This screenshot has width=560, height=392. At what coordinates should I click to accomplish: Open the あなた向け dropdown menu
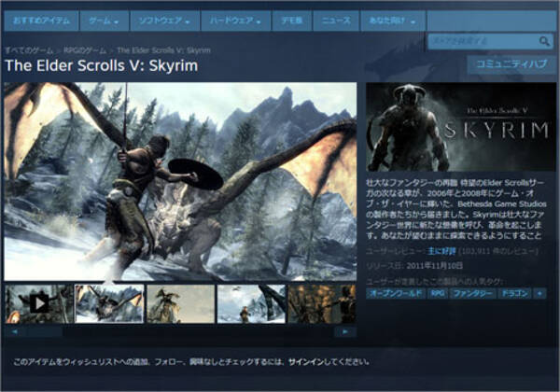click(x=393, y=21)
